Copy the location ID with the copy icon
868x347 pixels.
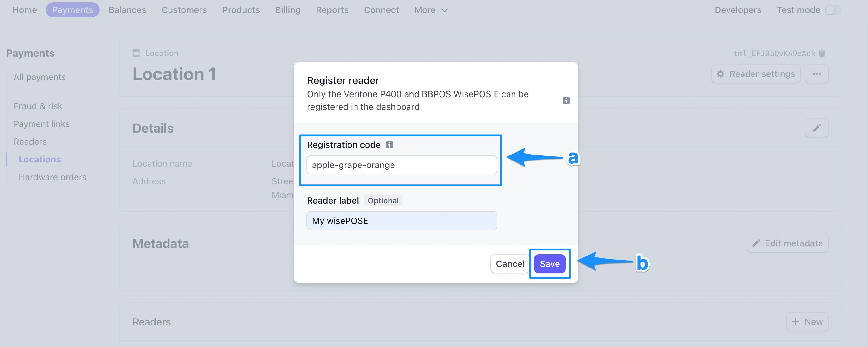click(822, 53)
